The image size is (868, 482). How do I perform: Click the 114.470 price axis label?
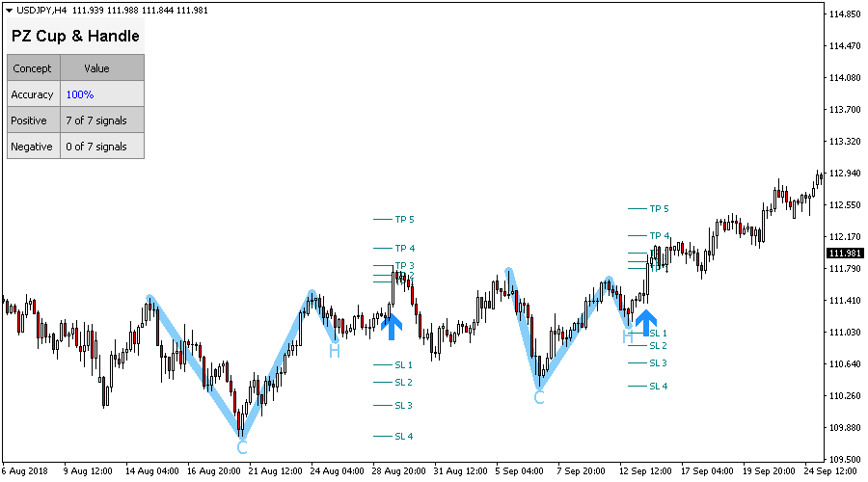point(845,46)
